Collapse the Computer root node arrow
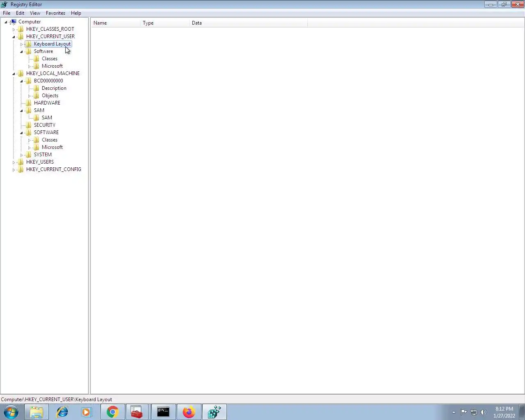Viewport: 525px width, 420px height. pos(6,22)
